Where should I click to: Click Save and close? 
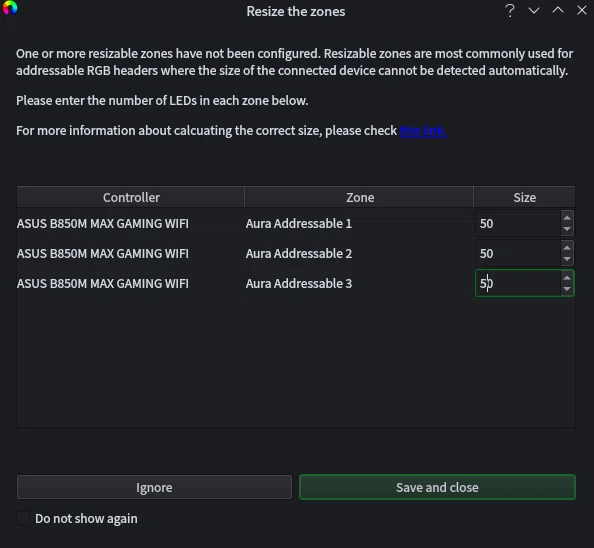437,487
